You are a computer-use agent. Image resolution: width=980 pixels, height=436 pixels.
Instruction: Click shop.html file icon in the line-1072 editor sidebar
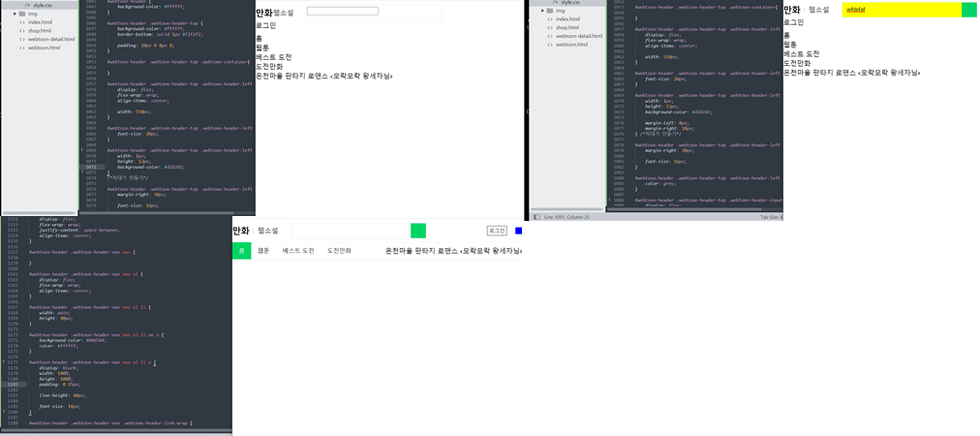click(22, 30)
